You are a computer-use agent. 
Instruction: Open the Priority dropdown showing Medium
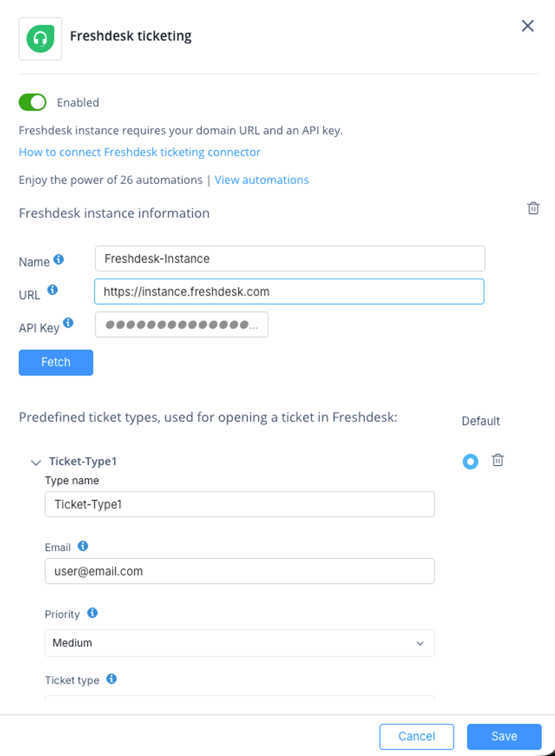click(x=240, y=643)
